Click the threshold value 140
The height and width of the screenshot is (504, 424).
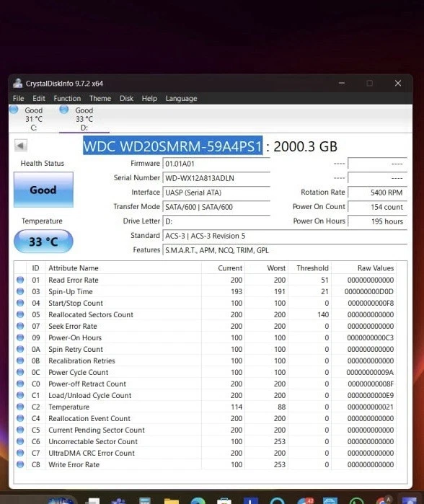click(323, 314)
